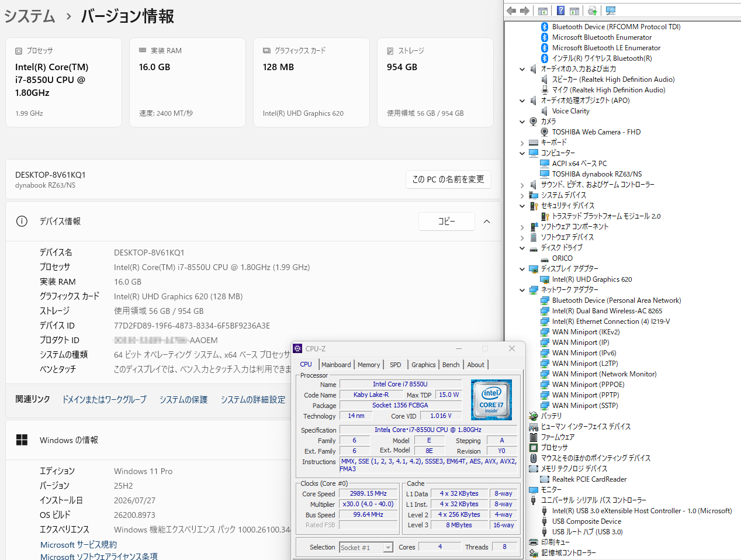Click the speaker icon of スピーカー (Realtek) device

coord(545,79)
